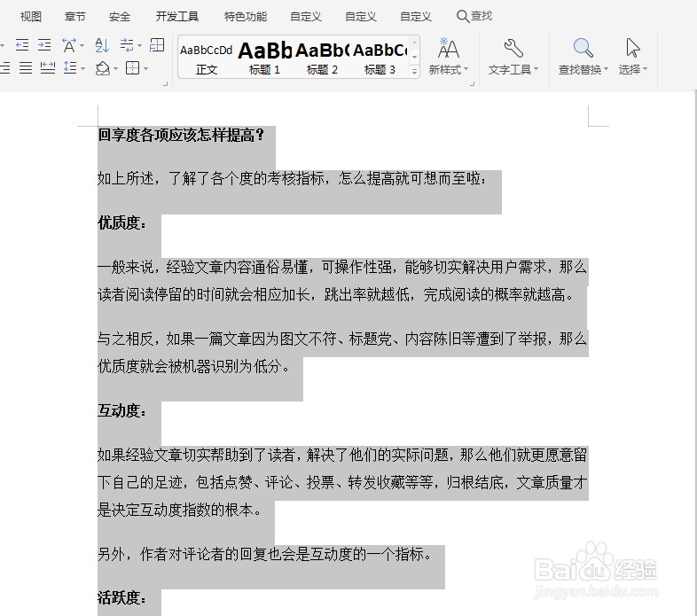Apply distributed alignment to paragraph
This screenshot has height=616, width=697.
pyautogui.click(x=48, y=68)
